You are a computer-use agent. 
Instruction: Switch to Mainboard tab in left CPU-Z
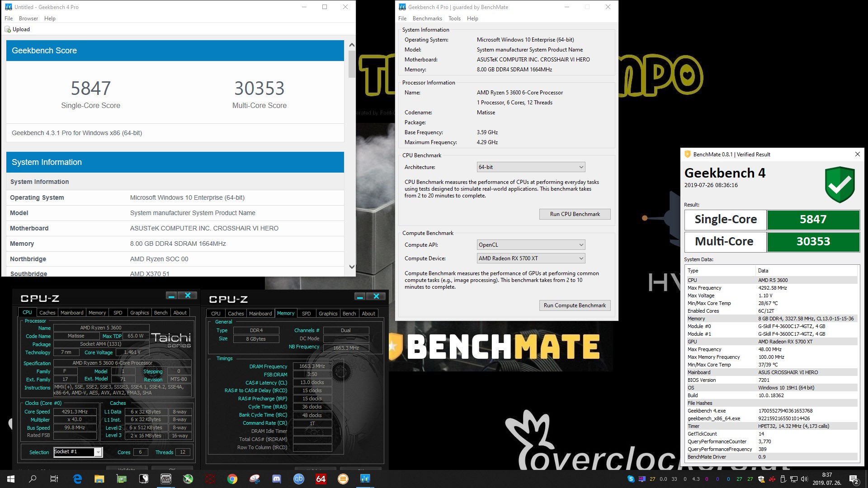pyautogui.click(x=72, y=313)
